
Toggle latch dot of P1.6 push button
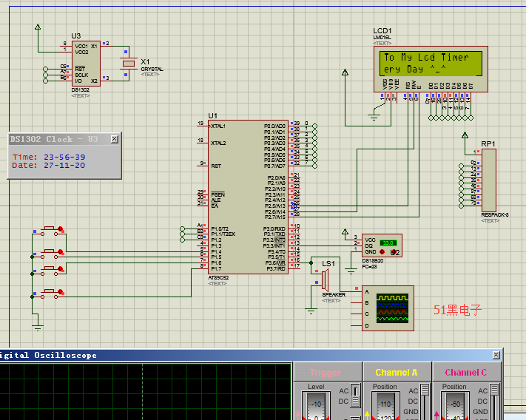[x=61, y=269]
